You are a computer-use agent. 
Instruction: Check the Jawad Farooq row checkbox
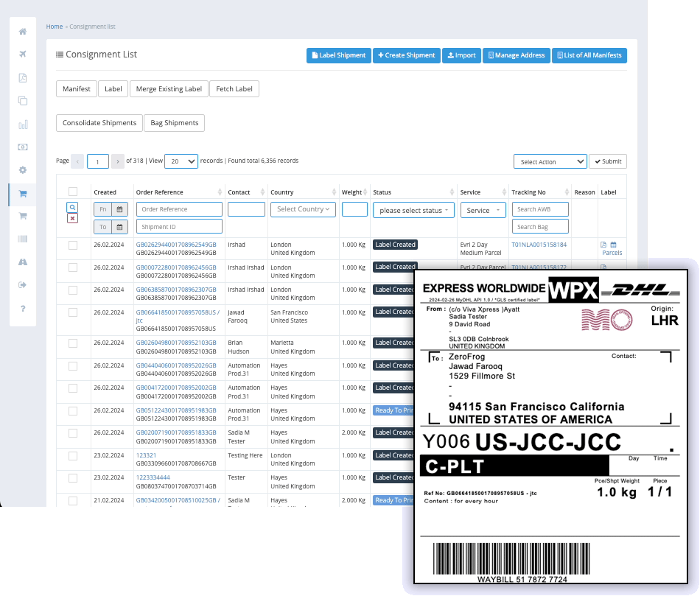(73, 312)
